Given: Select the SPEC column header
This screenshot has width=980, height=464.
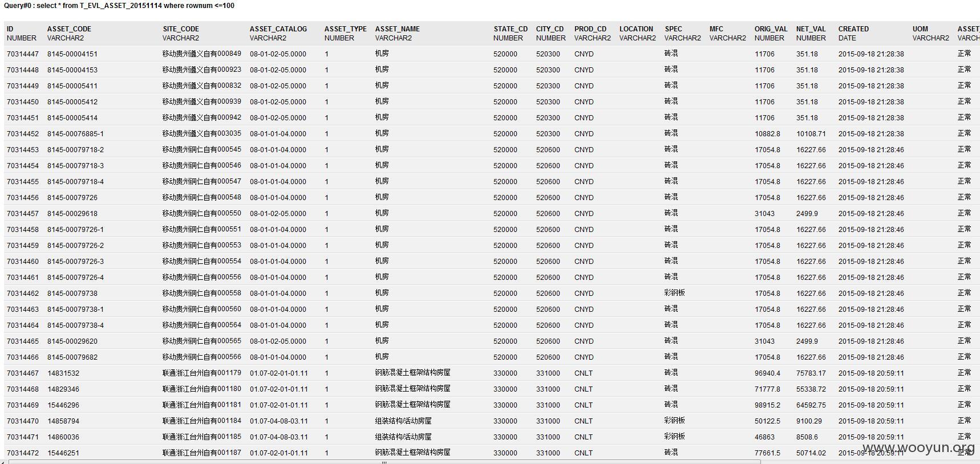Looking at the screenshot, I should click(673, 29).
